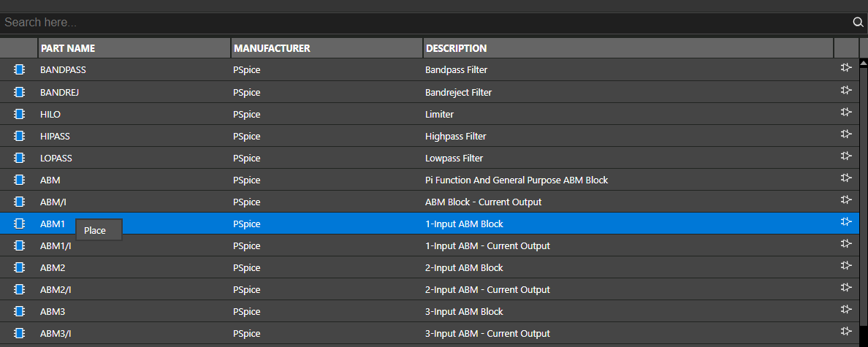Click the symbol icon at right of ABM2 row
This screenshot has height=347, width=868.
(x=846, y=265)
